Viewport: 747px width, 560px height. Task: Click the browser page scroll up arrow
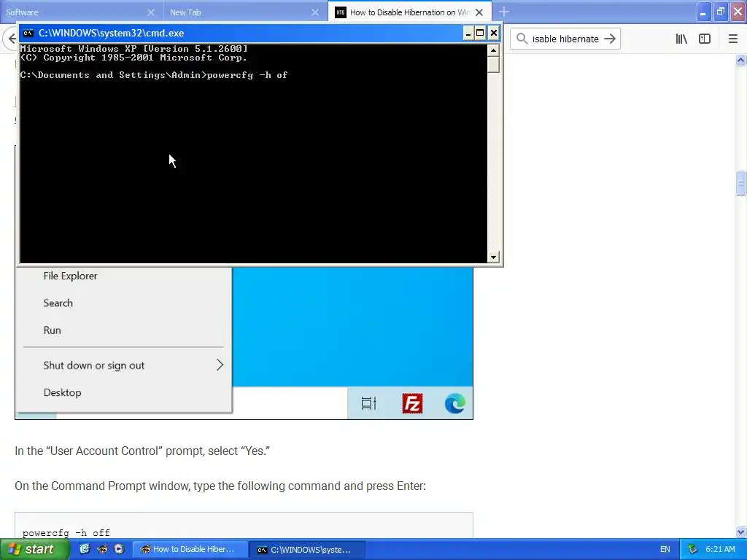[740, 60]
